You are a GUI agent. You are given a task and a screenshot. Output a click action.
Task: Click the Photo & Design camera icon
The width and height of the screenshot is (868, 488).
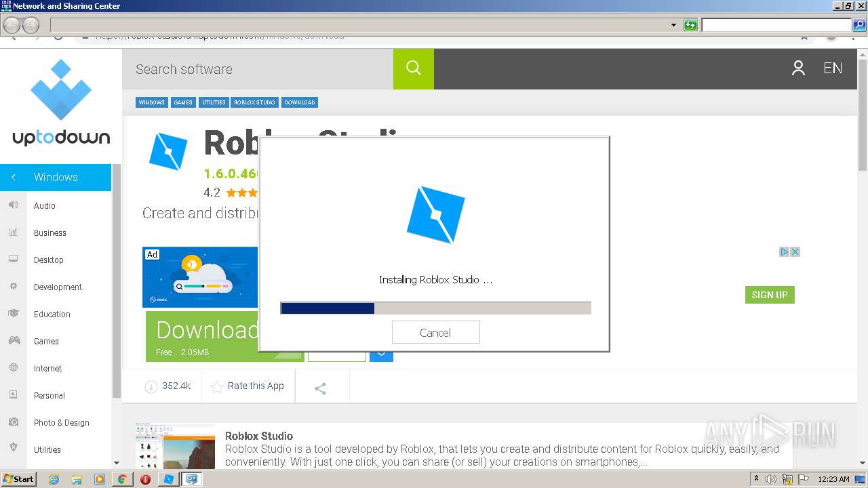click(13, 422)
